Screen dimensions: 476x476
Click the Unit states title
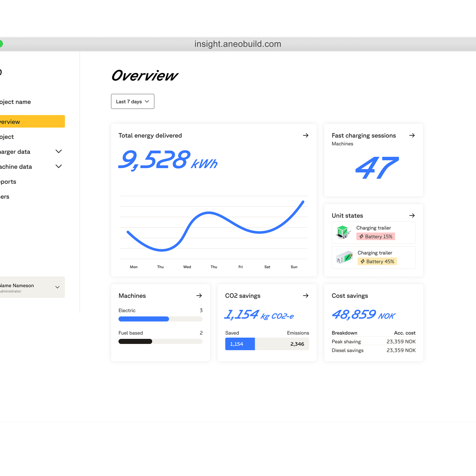pyautogui.click(x=347, y=216)
